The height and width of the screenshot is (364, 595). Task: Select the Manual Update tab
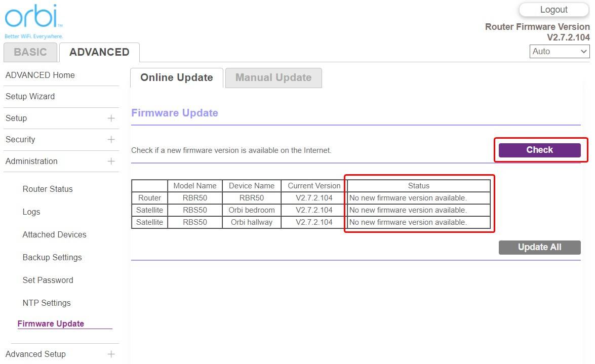(273, 77)
